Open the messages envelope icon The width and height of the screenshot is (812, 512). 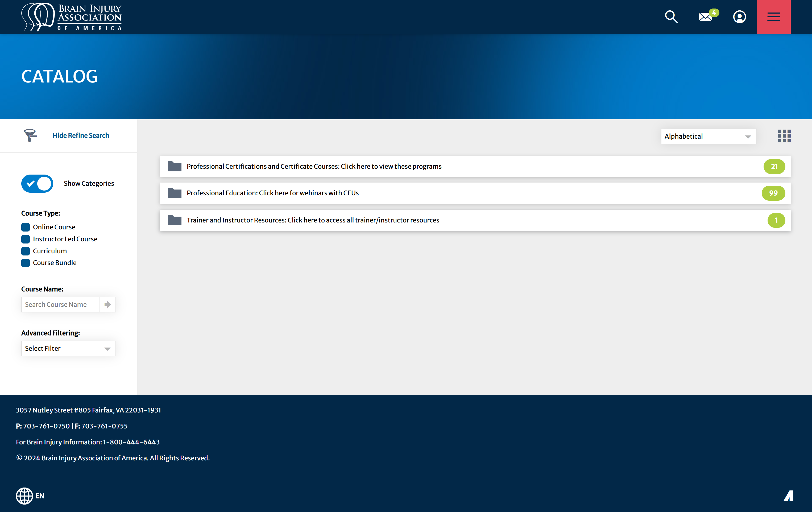point(705,17)
